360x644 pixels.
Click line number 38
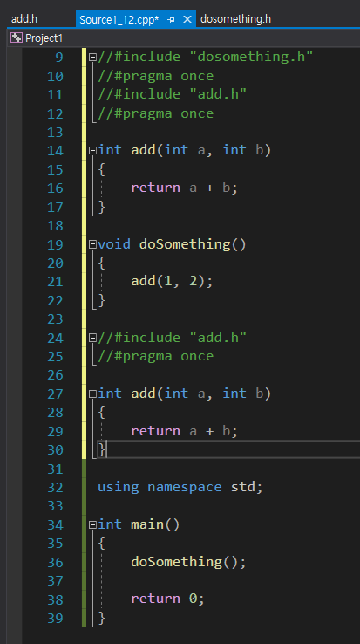pyautogui.click(x=55, y=599)
